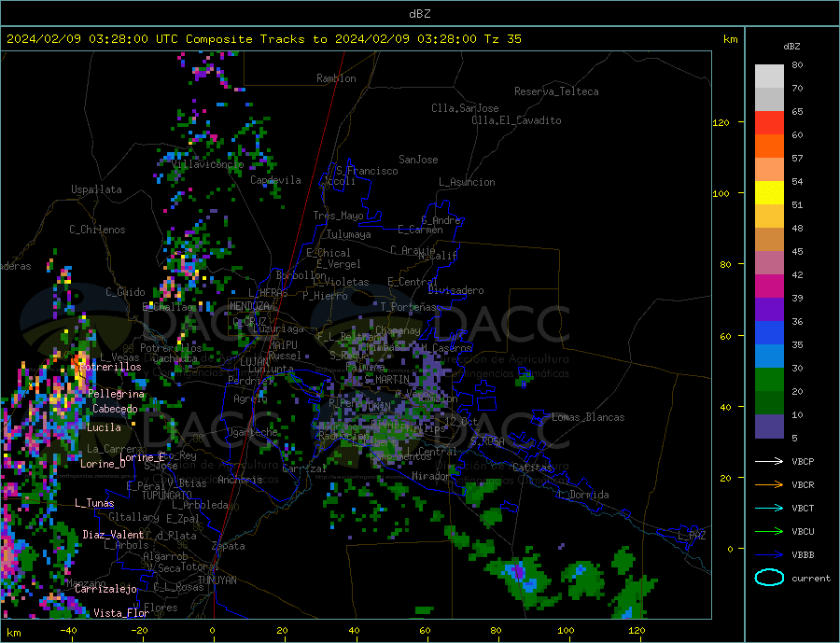Click the 'L_Tunas' place label
Viewport: 840px width, 643px height.
point(94,503)
